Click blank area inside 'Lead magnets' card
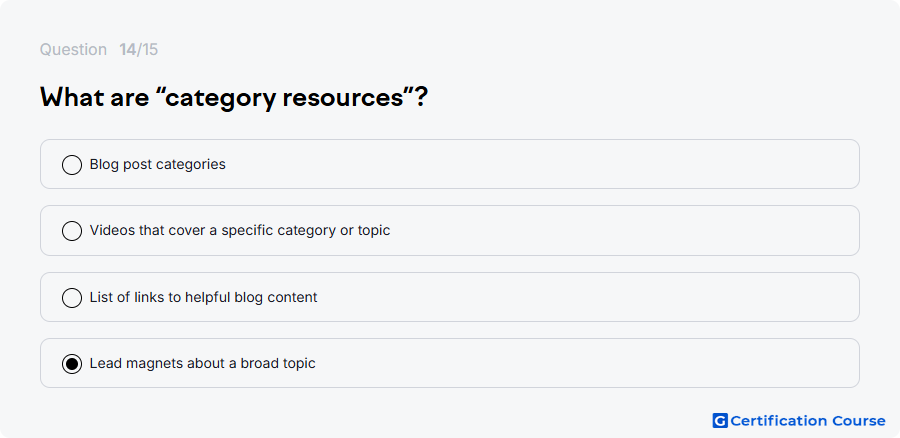 [585, 363]
